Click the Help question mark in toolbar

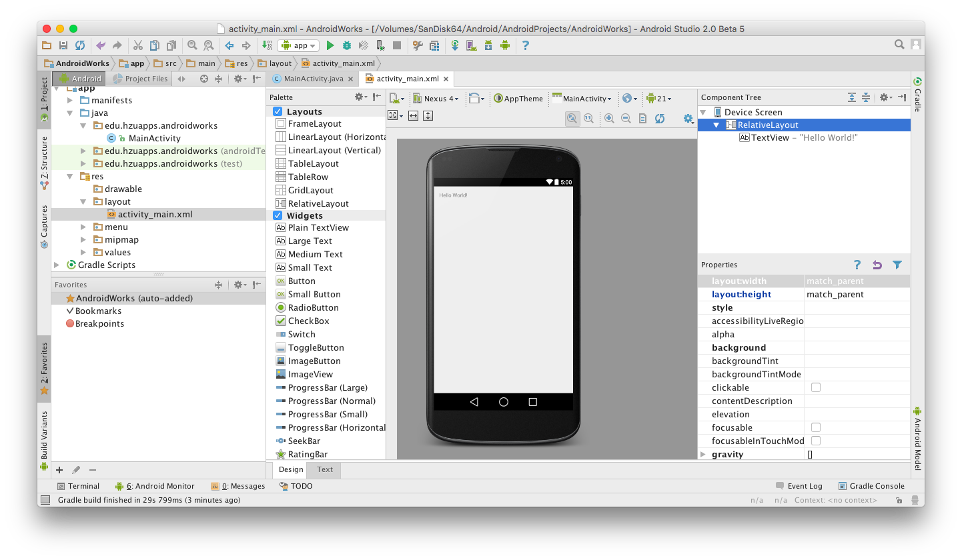(526, 45)
